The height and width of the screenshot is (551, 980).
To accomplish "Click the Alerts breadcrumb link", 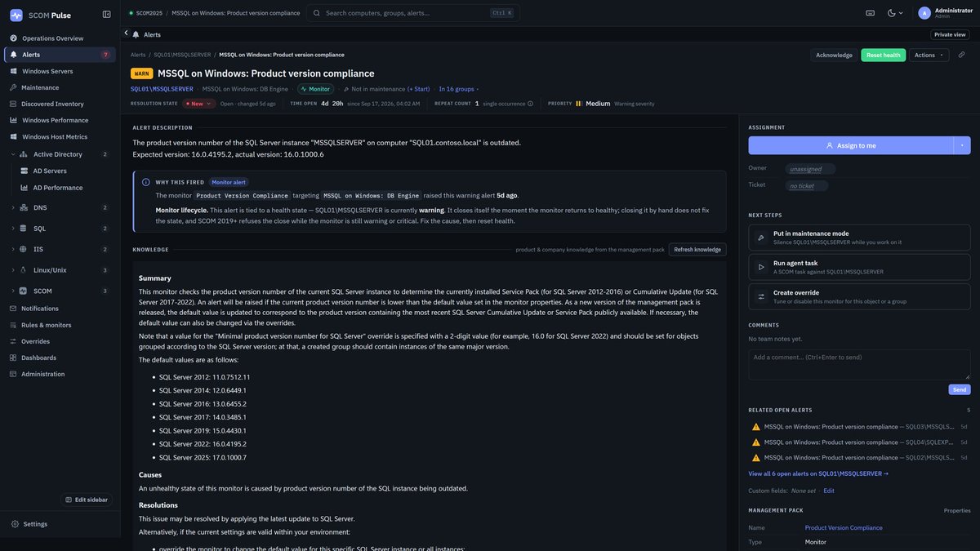I will [x=138, y=55].
